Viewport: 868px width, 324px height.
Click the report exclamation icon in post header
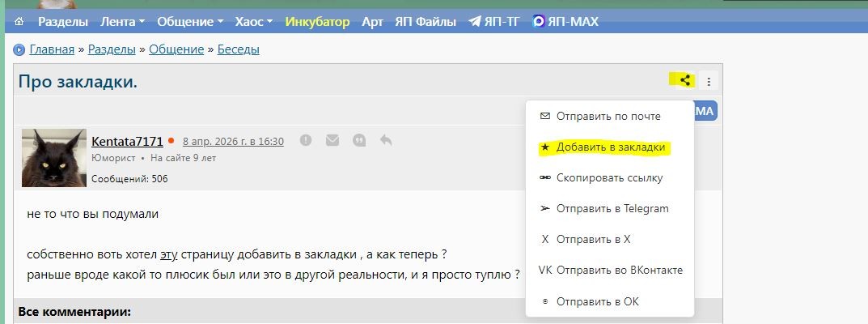[x=306, y=141]
